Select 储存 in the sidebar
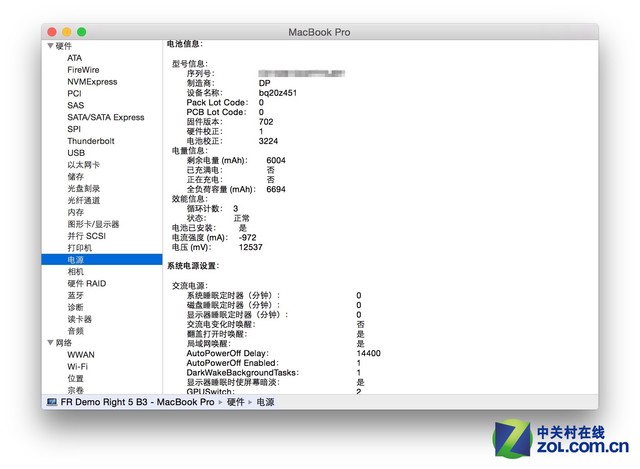The width and height of the screenshot is (640, 469). point(76,176)
